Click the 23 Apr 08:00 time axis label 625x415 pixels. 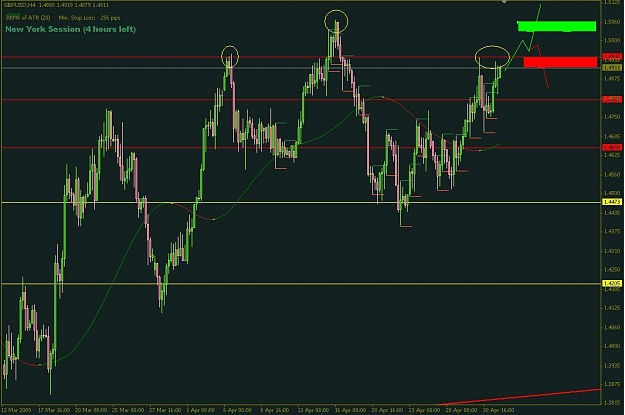click(424, 410)
